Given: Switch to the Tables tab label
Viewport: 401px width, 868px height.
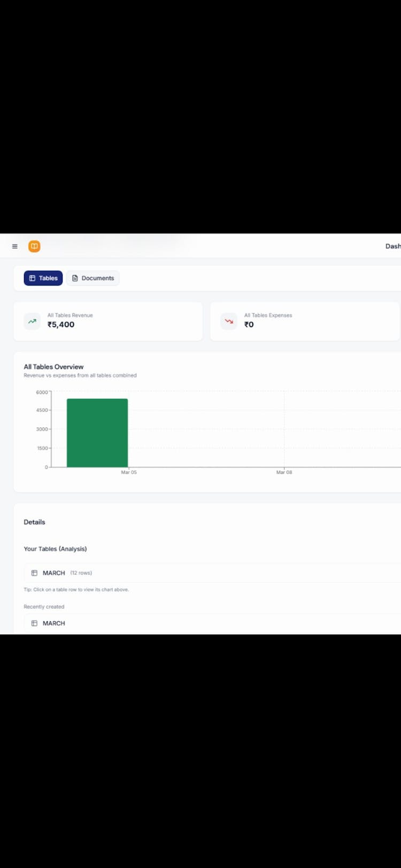Looking at the screenshot, I should (x=48, y=278).
